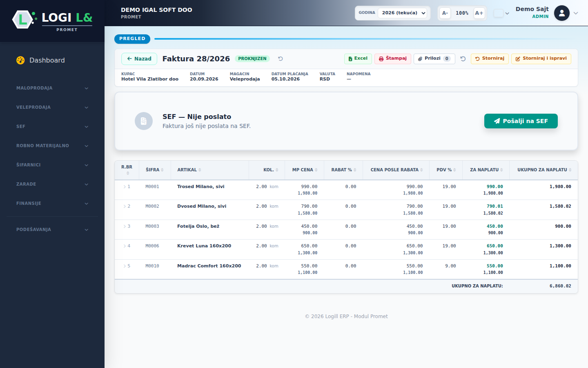Click the Storniraj button
The height and width of the screenshot is (368, 588).
490,58
